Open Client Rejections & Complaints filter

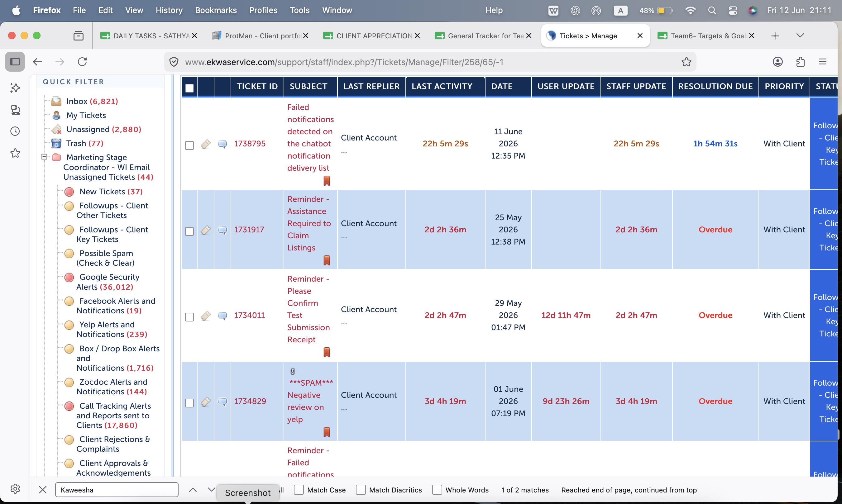point(113,444)
